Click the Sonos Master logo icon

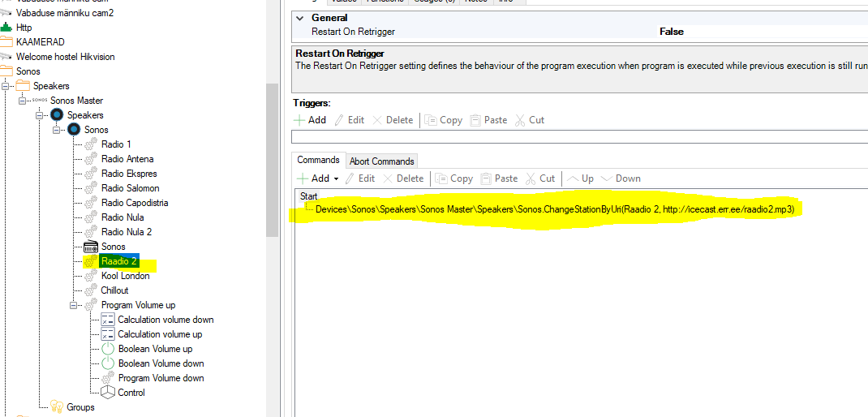(39, 101)
